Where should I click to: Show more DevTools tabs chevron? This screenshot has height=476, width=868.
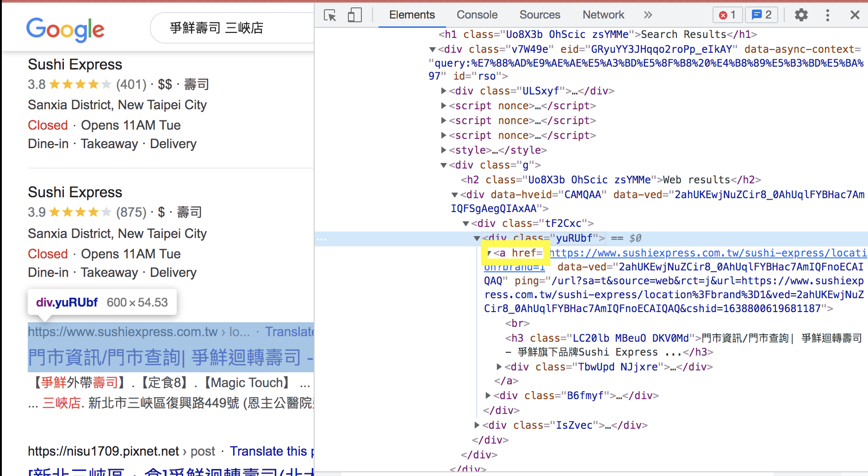point(648,15)
